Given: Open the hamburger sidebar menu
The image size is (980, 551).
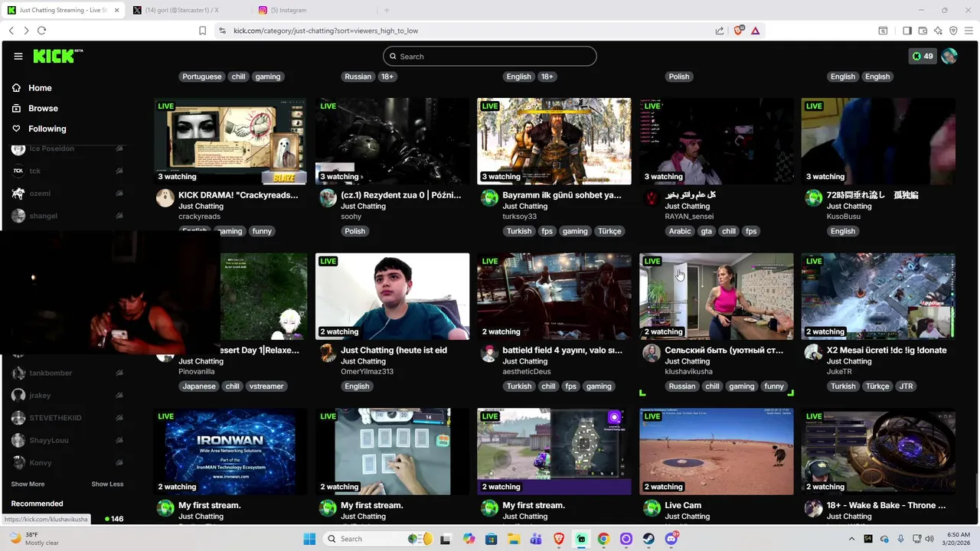Looking at the screenshot, I should coord(18,56).
